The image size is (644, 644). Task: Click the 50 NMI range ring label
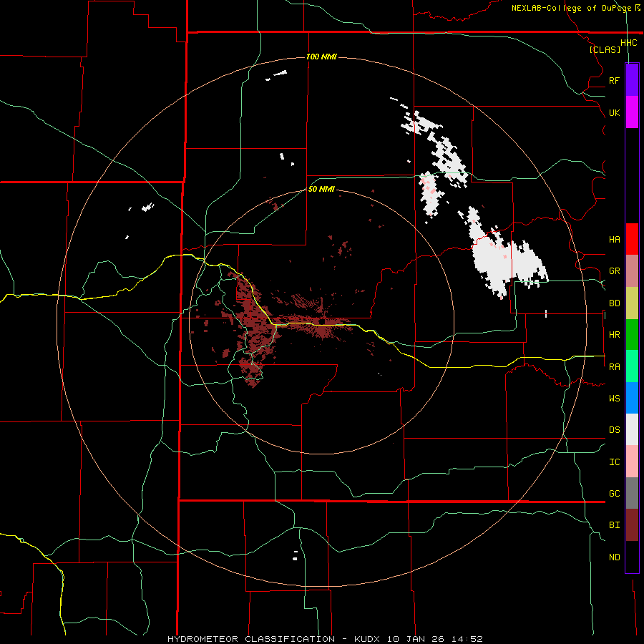tap(321, 189)
